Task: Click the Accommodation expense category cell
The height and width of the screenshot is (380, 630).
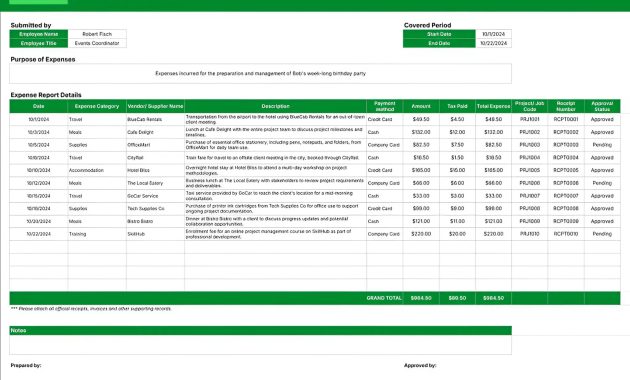Action: click(x=97, y=170)
